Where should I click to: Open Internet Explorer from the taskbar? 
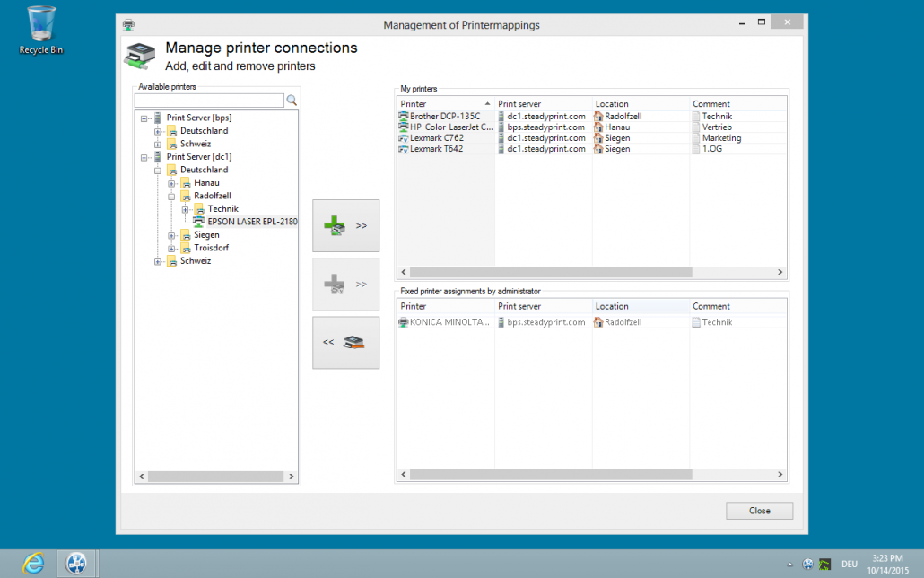coord(33,563)
